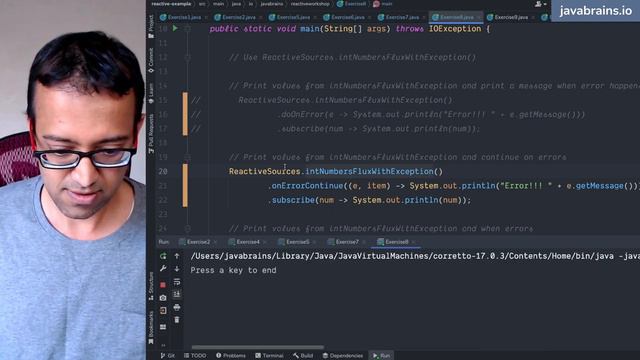Click the console horizontal scrollbar
This screenshot has height=360, width=640.
258,347
